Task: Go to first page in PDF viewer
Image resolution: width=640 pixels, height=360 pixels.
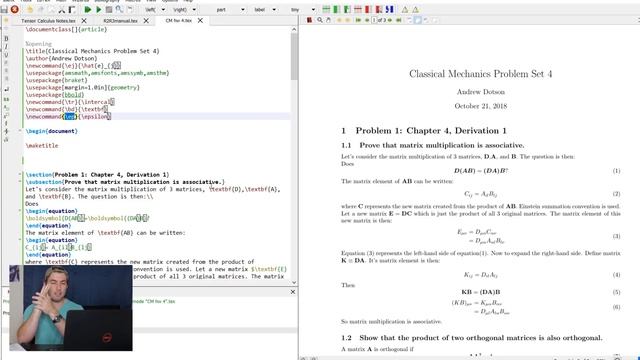Action: [358, 20]
